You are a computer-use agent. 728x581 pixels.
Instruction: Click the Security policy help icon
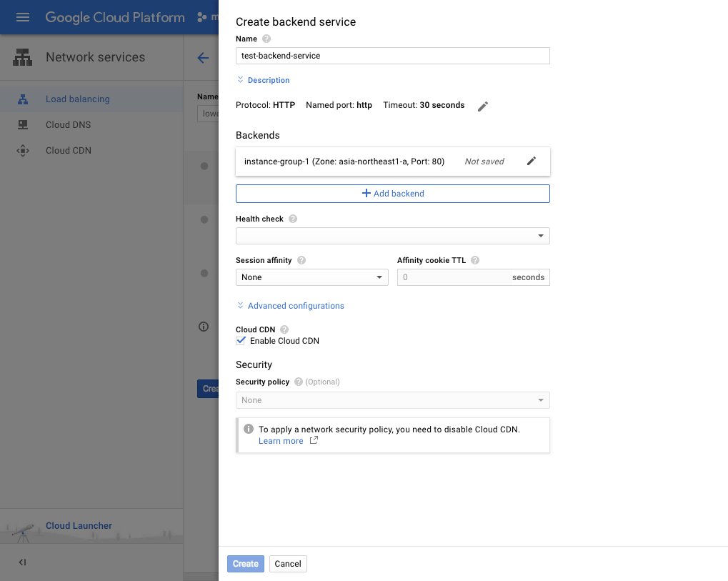299,382
